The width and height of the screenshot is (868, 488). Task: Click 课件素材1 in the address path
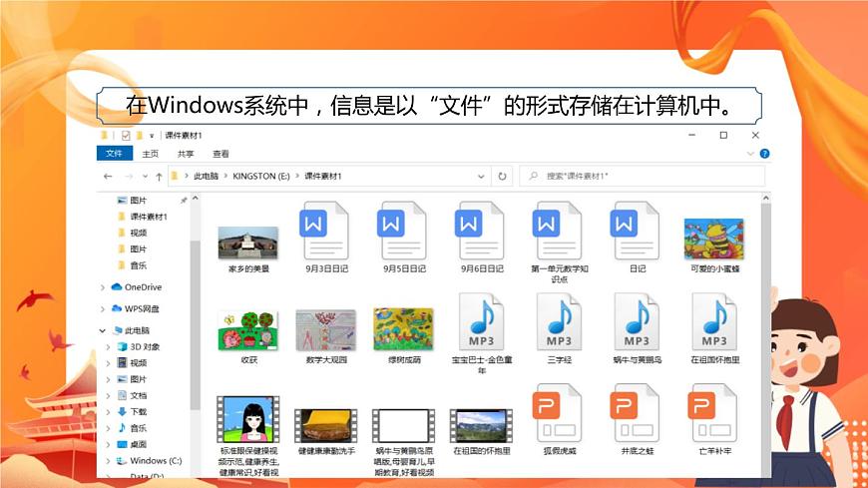click(x=323, y=177)
